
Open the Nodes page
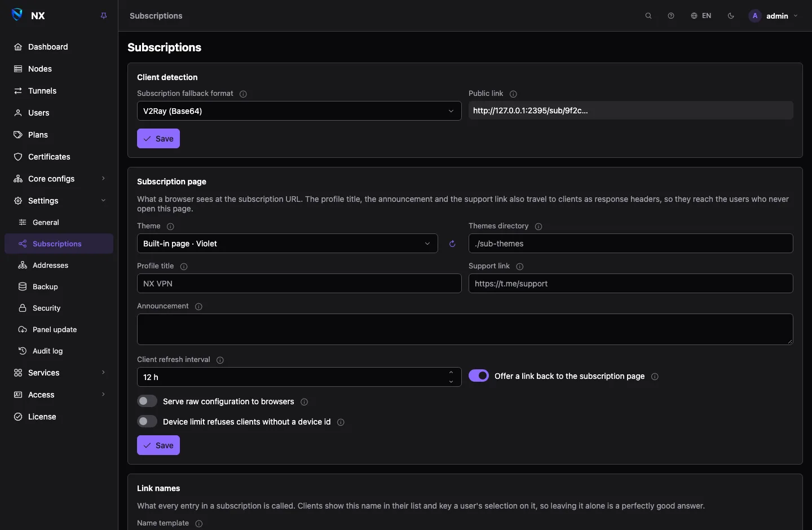[x=59, y=69]
